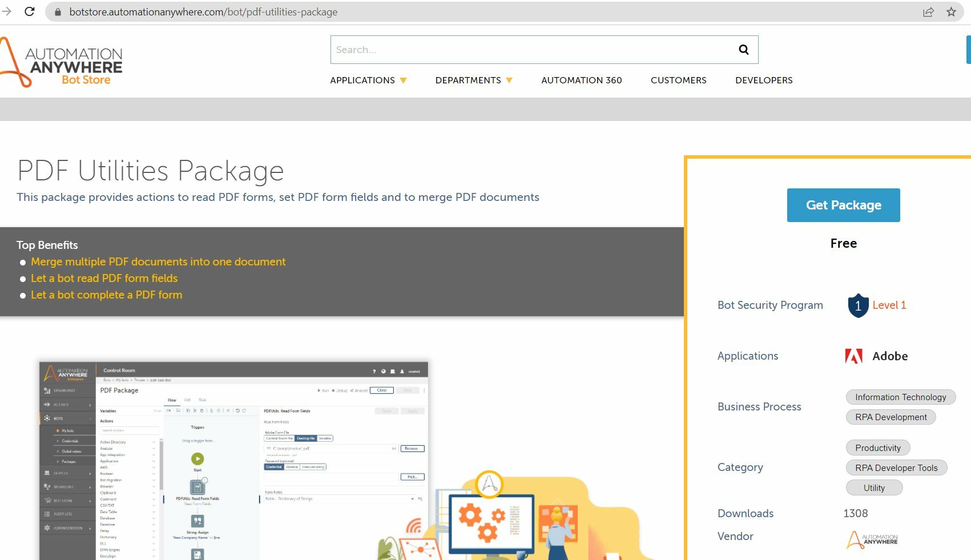Click the Top Benefits heading
This screenshot has height=560, width=971.
click(47, 245)
